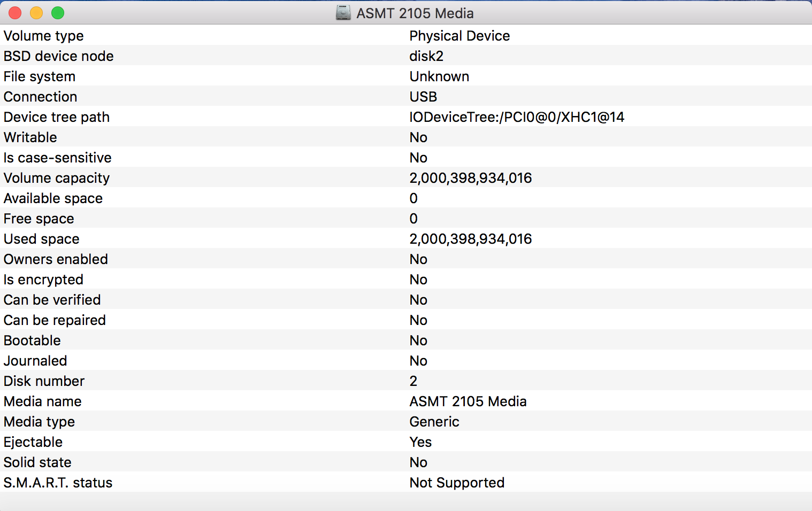Screen dimensions: 812x511
Task: Select the Media name value ASMT 2105 Media
Action: point(468,401)
